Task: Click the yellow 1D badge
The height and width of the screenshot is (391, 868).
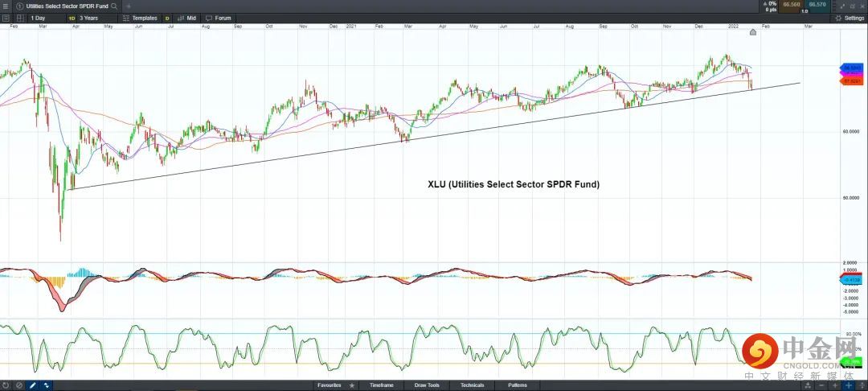Action: pos(72,19)
